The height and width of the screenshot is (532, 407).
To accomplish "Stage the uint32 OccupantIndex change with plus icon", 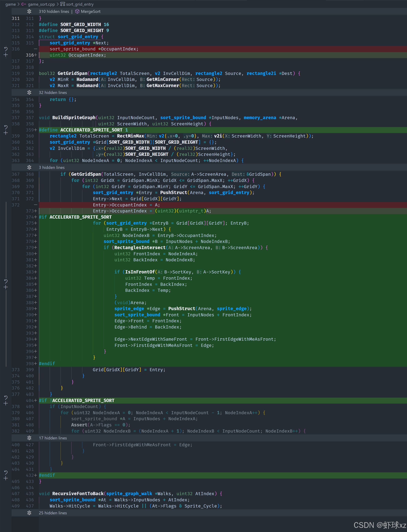I will point(6,55).
